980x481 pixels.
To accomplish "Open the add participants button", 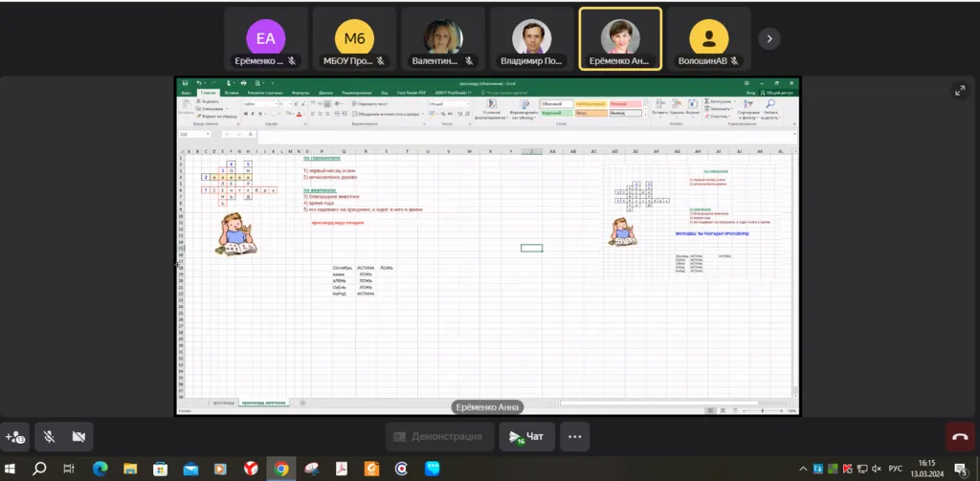I will coord(15,437).
